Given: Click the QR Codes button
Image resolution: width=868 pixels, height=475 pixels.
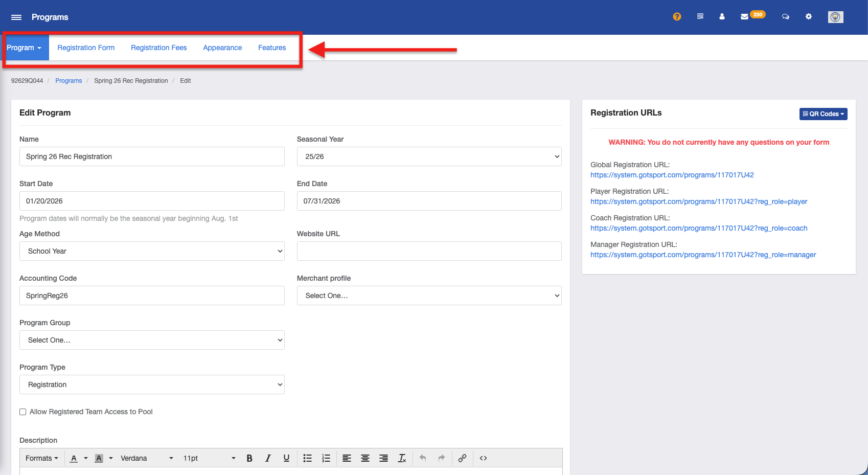Looking at the screenshot, I should pos(823,114).
